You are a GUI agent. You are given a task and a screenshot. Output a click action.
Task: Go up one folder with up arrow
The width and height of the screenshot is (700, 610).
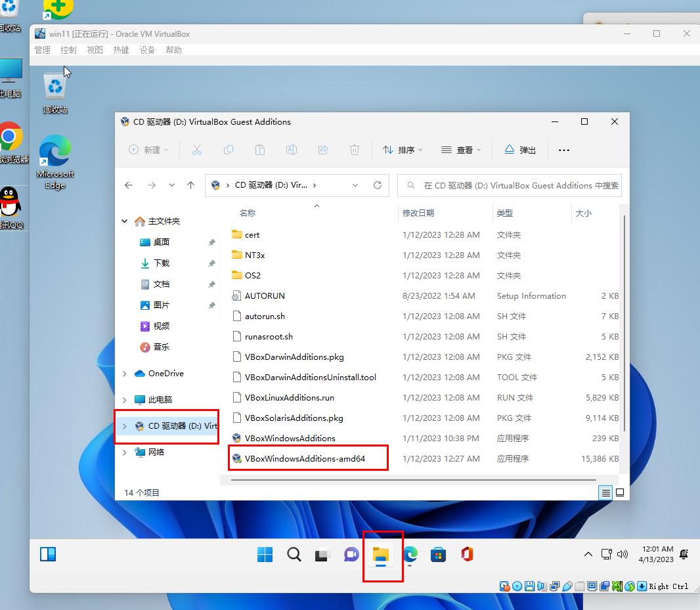190,185
